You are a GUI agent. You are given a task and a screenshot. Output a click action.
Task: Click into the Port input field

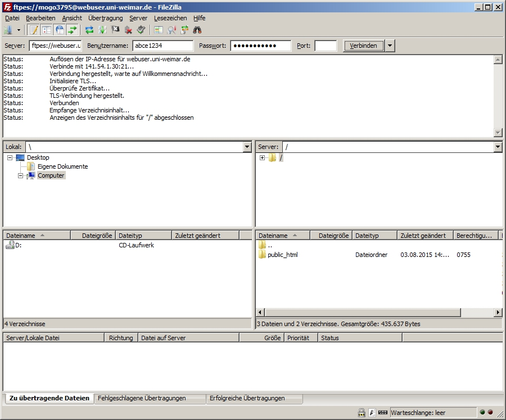pyautogui.click(x=326, y=46)
